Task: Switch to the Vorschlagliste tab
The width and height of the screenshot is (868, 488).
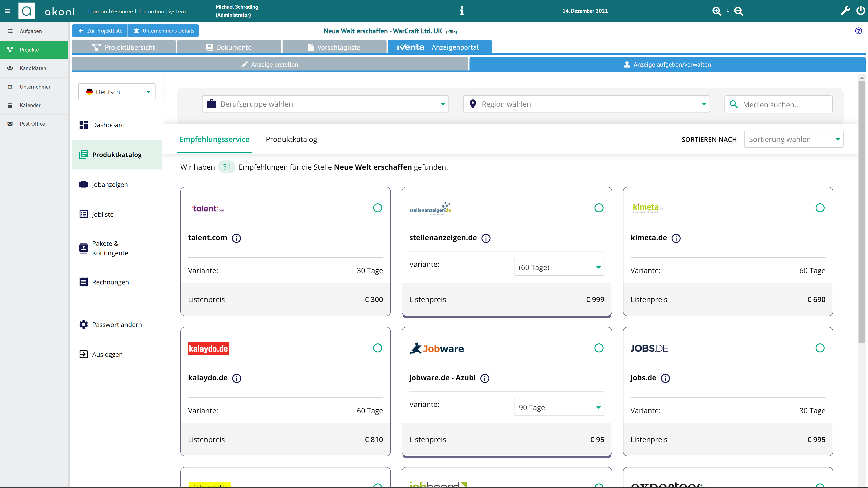Action: click(x=334, y=47)
